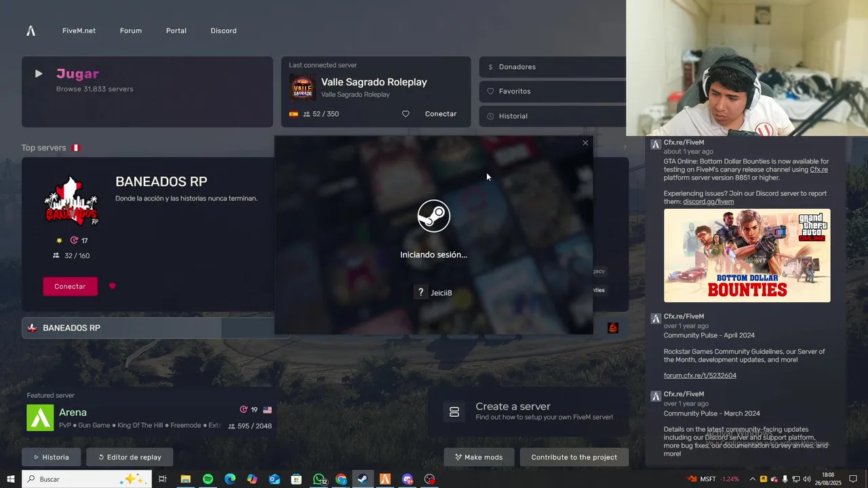Open the Forum menu item

[131, 30]
